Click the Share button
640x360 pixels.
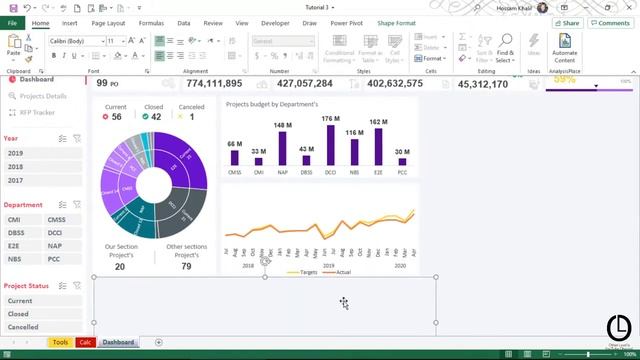coord(567,23)
